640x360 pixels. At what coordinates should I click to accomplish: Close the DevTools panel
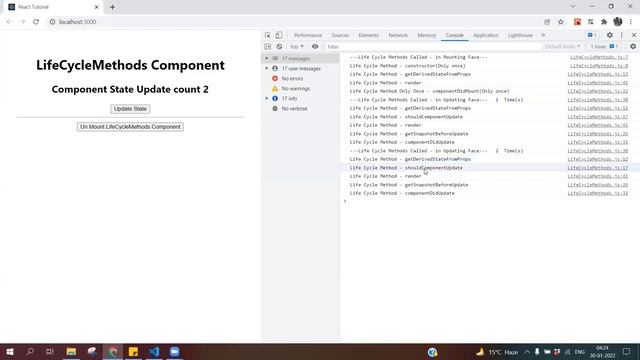point(634,35)
